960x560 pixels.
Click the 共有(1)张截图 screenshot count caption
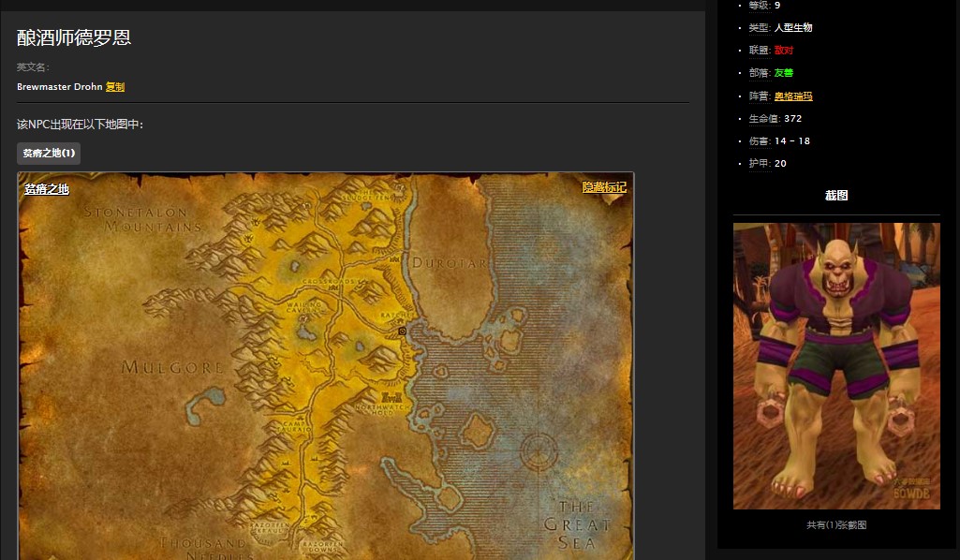click(836, 525)
